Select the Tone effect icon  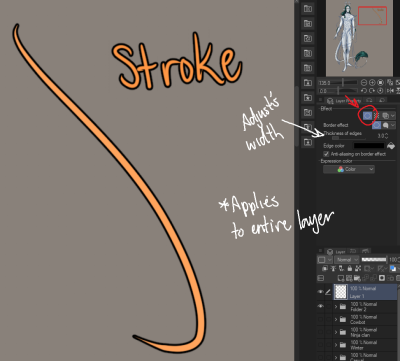(377, 116)
